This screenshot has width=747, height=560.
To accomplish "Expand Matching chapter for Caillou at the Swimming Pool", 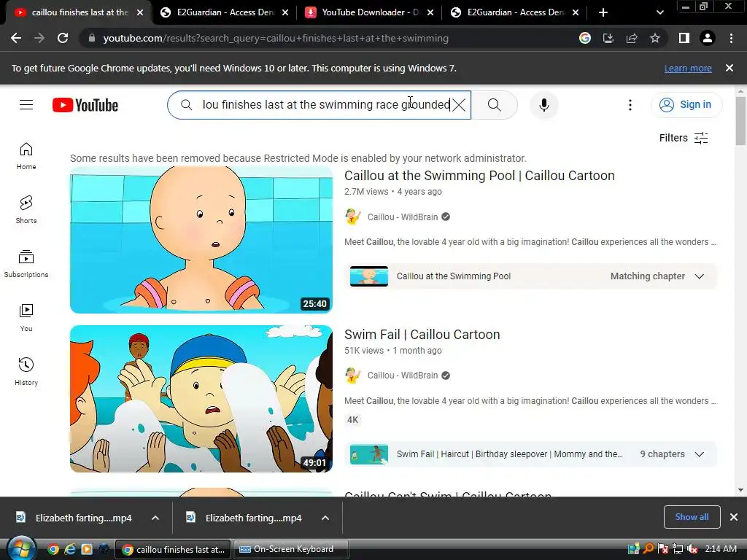I will 700,276.
